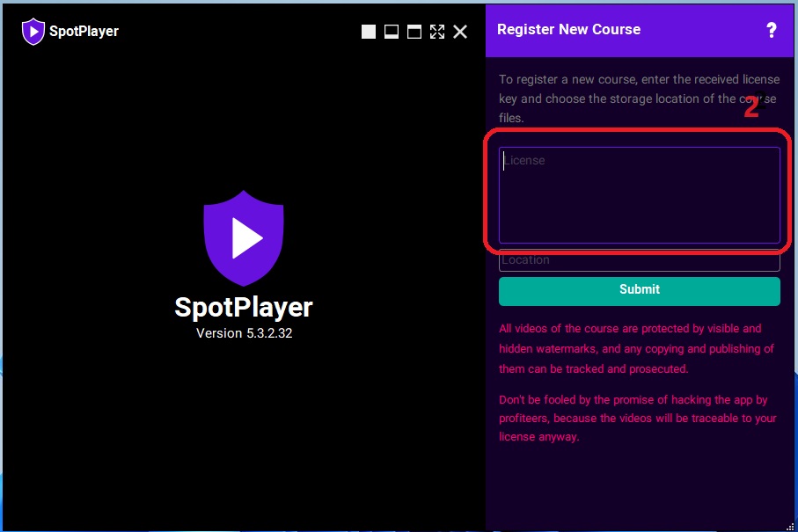Click the "Don't be fooled" warning text
The width and height of the screenshot is (798, 532).
tap(638, 418)
